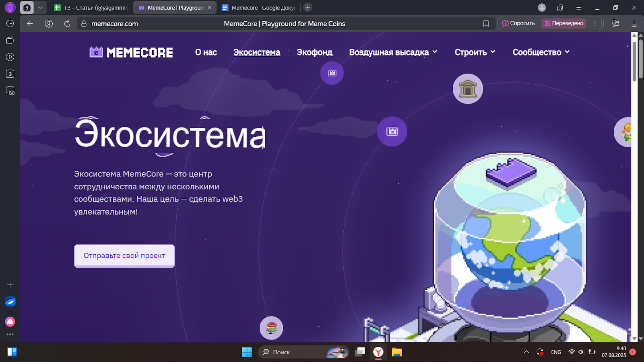The height and width of the screenshot is (362, 644).
Task: Switch to ТЗ – Статьи spreadsheet tab
Action: click(91, 8)
